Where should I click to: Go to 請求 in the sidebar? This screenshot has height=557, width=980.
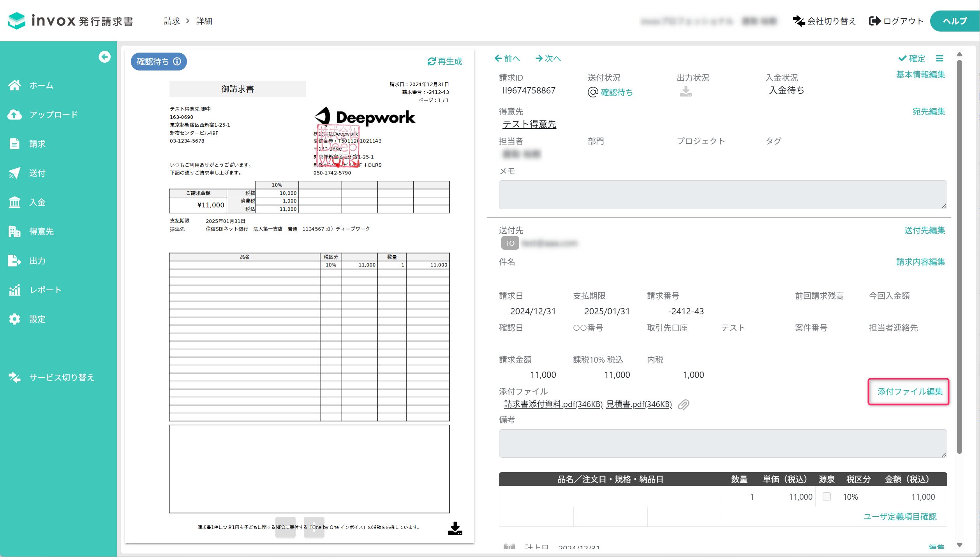pos(37,144)
